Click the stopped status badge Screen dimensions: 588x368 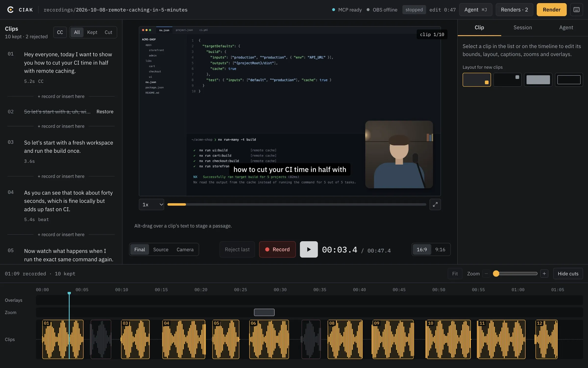coord(414,10)
